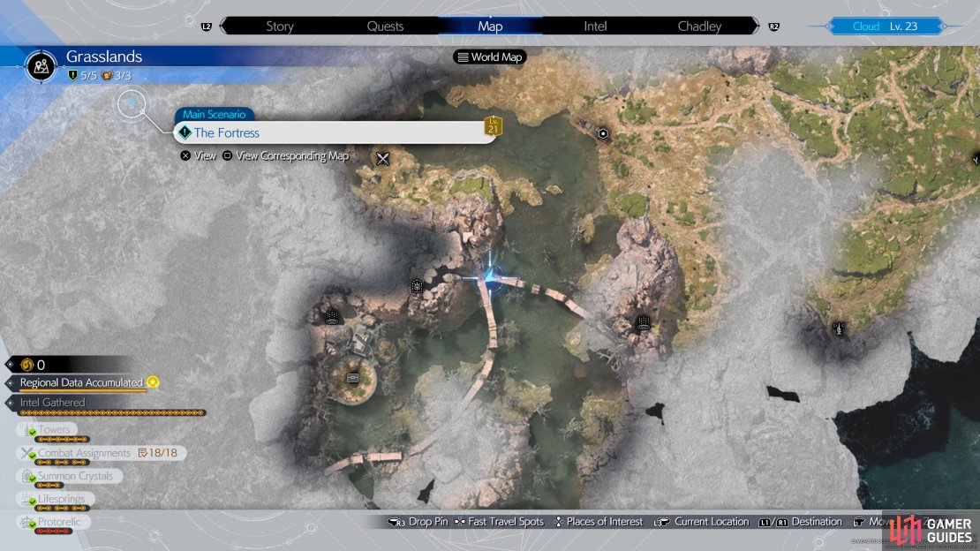Click the Towers completion progress bar
This screenshot has width=980, height=551.
tap(63, 439)
